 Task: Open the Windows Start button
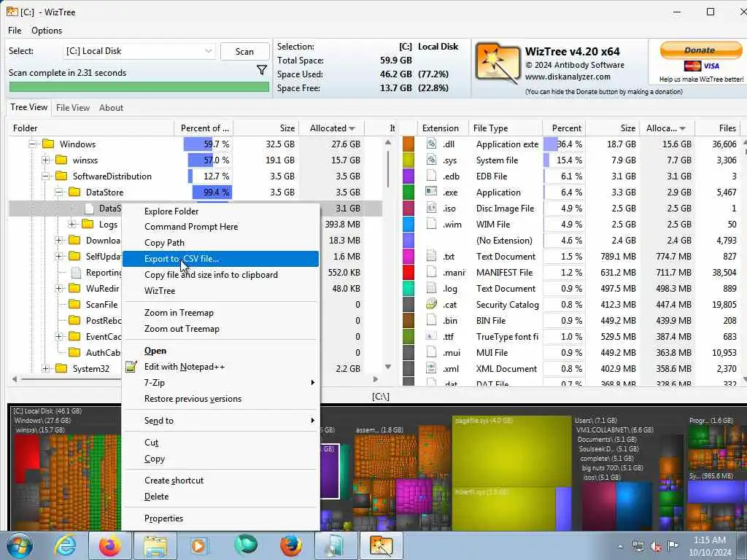point(19,545)
